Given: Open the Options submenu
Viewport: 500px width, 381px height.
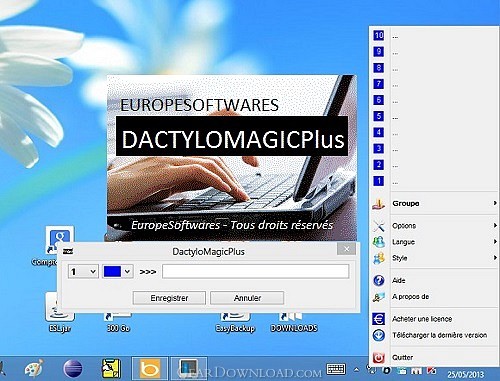Looking at the screenshot, I should (x=433, y=226).
